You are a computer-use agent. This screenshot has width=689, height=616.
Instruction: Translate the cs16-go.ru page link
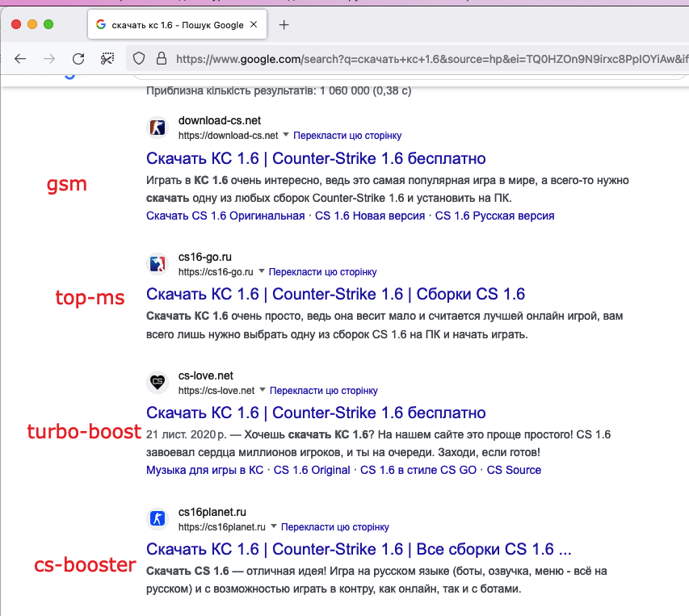click(322, 272)
